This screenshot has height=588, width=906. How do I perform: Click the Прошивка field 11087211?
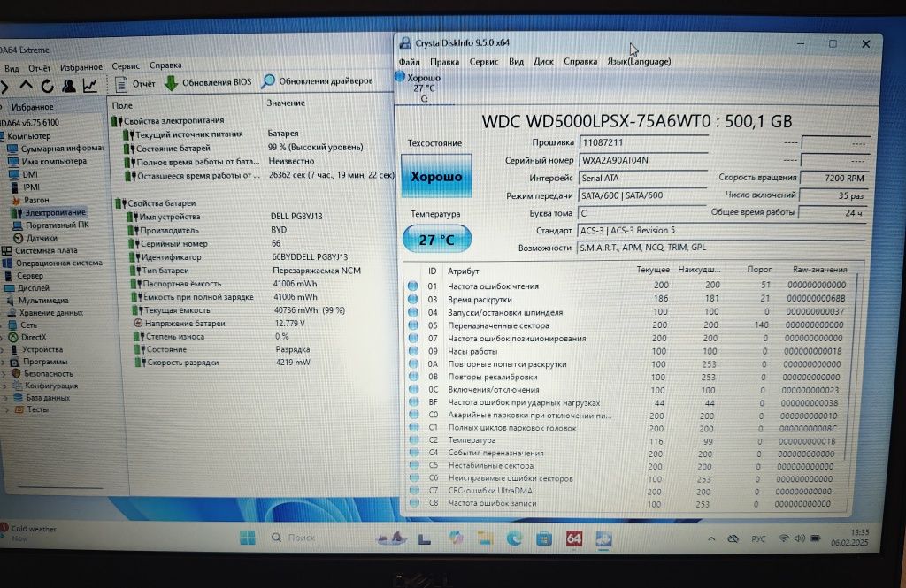click(x=644, y=142)
